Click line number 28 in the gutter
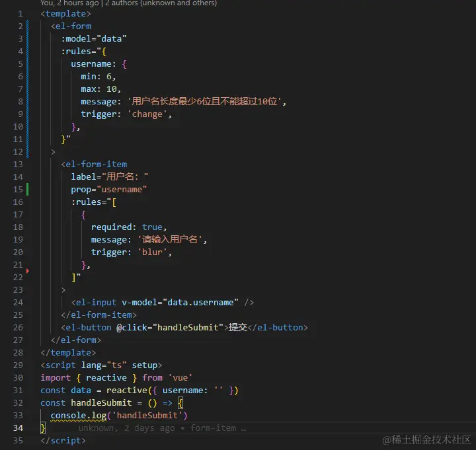476x450 pixels. coord(18,353)
